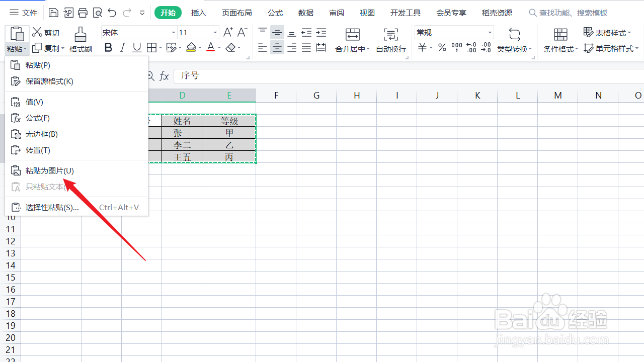The width and height of the screenshot is (644, 362).
Task: Open Table Style (表格样式) dropdown
Action: point(607,33)
